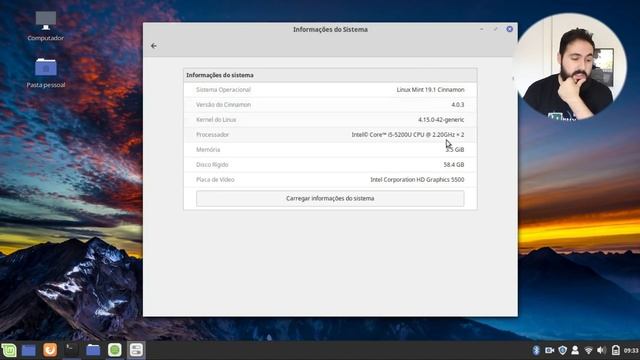Show desktop using blue panel icon
Viewport: 640px width, 360px height.
coord(29,350)
